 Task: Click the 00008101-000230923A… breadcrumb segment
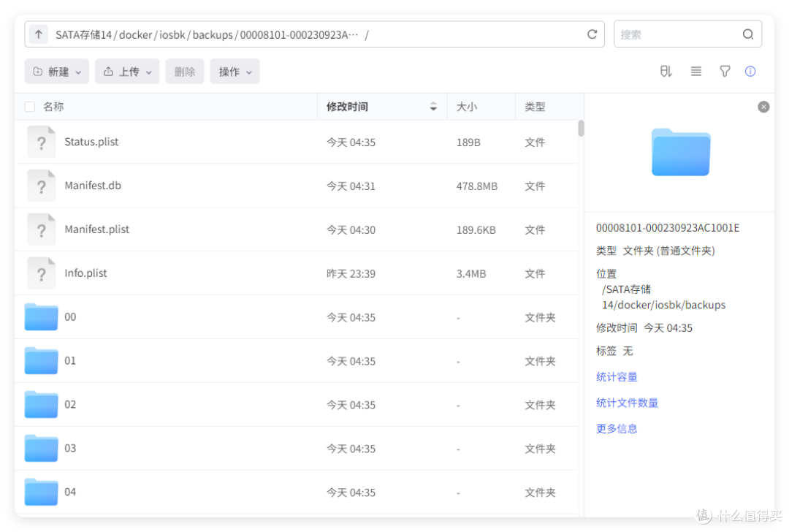coord(299,35)
